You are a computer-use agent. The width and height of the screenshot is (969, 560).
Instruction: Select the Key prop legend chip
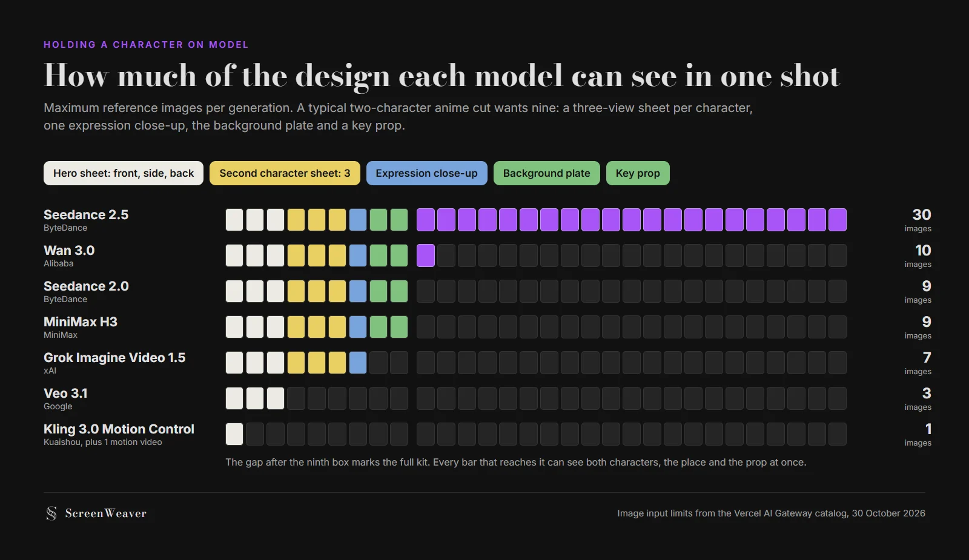click(x=638, y=173)
